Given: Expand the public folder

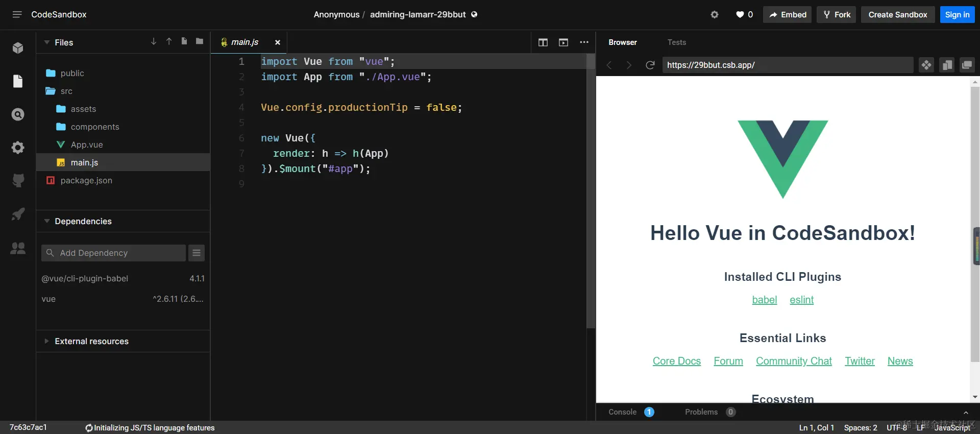Looking at the screenshot, I should coord(123,73).
